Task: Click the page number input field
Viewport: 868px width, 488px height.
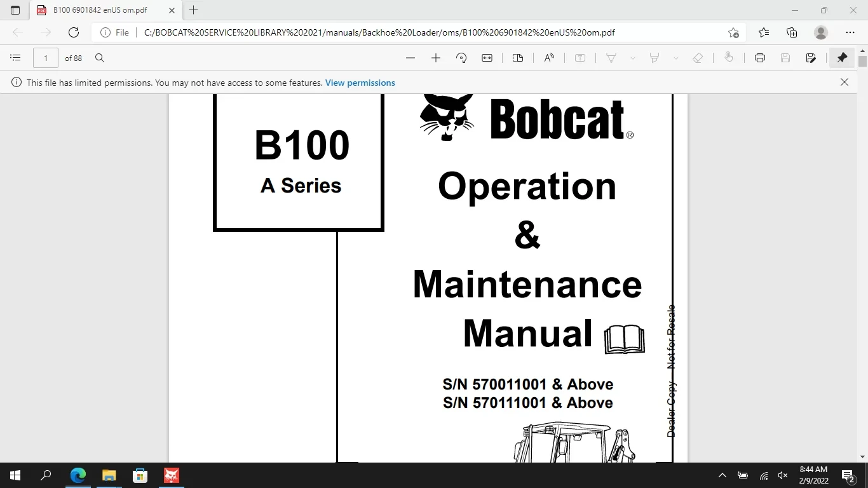Action: point(46,58)
